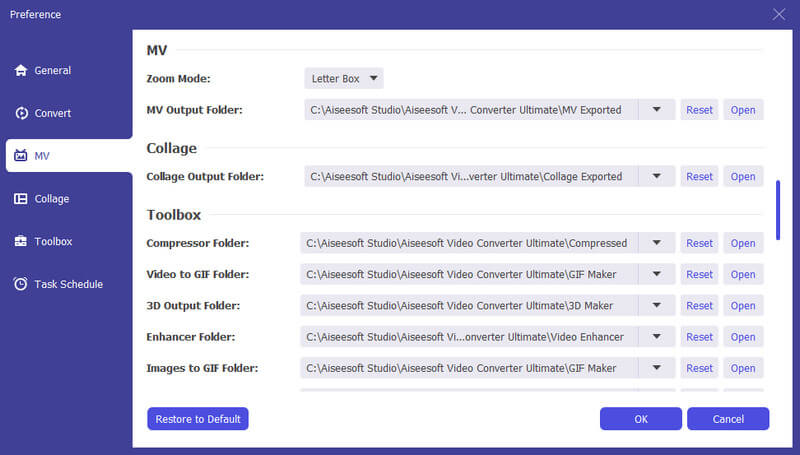Select the MV preferences tab
The width and height of the screenshot is (800, 455).
click(x=69, y=156)
